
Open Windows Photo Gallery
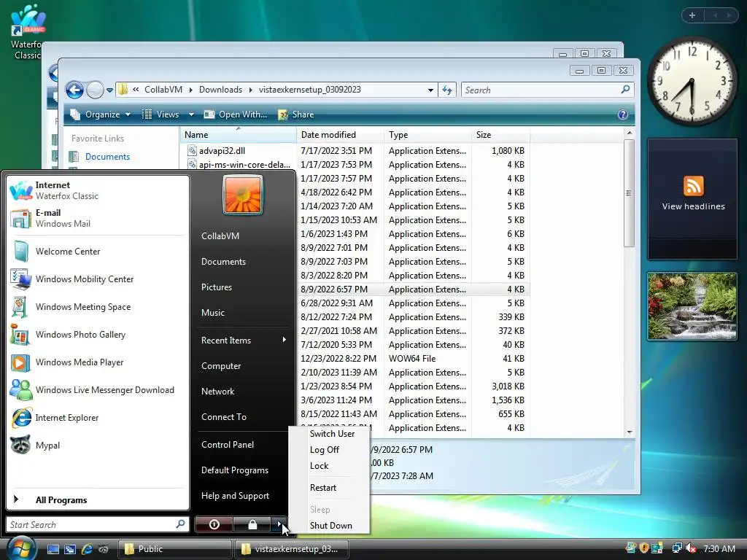click(98, 334)
